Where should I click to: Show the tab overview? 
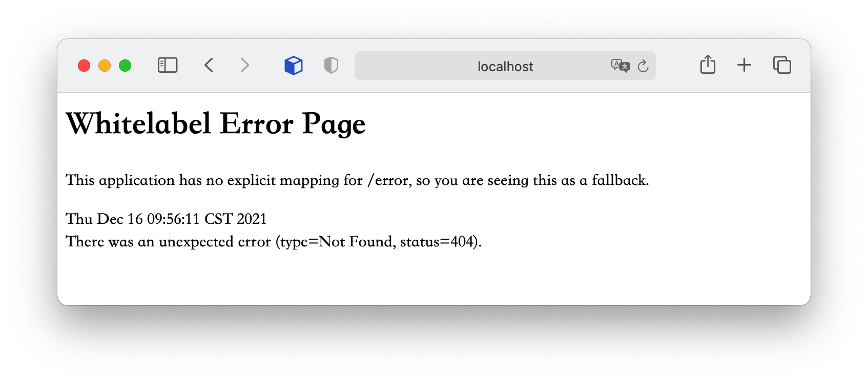pyautogui.click(x=782, y=66)
